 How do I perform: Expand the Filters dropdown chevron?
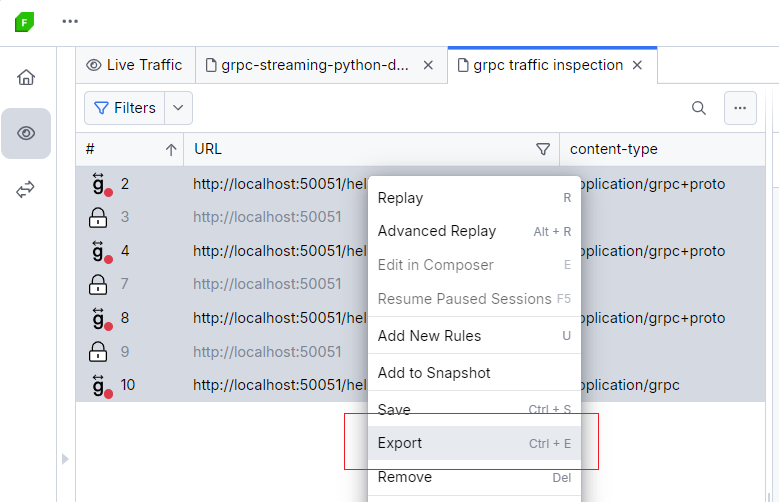coord(178,108)
